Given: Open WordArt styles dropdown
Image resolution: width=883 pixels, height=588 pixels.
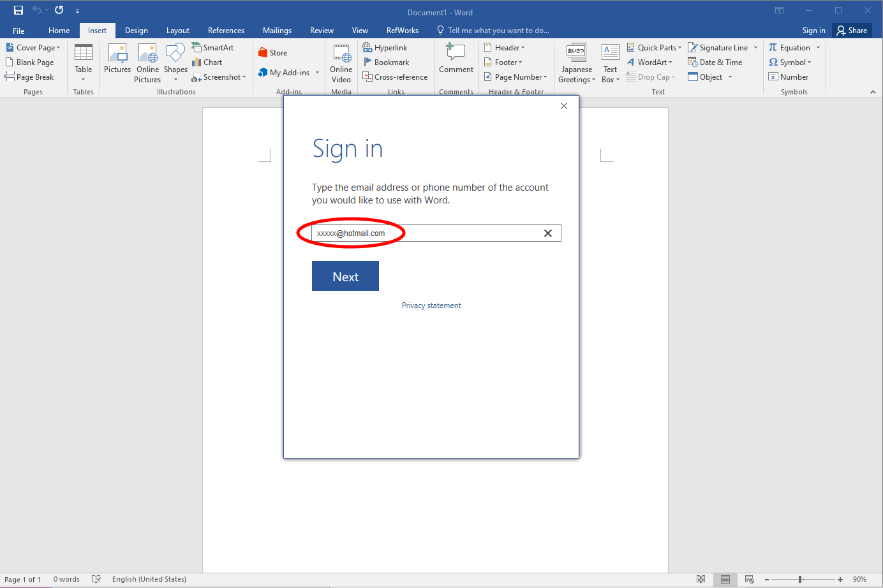Looking at the screenshot, I should (x=649, y=62).
